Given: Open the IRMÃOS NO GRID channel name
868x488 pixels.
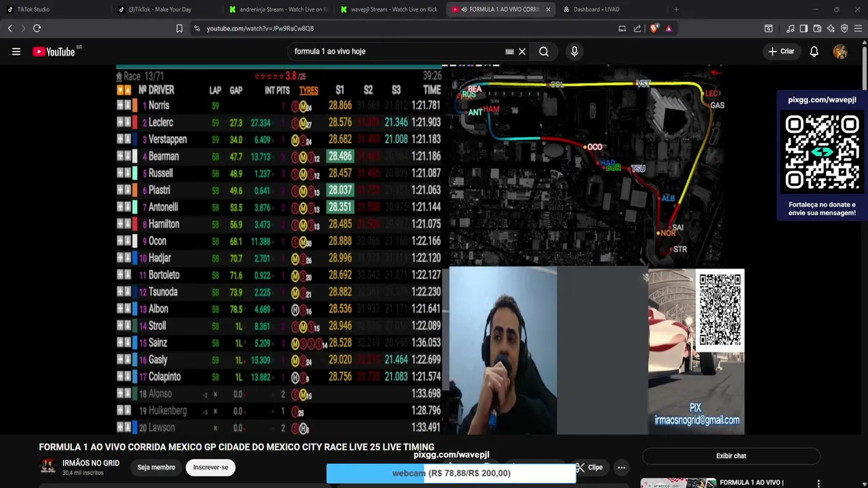Looking at the screenshot, I should tap(91, 463).
